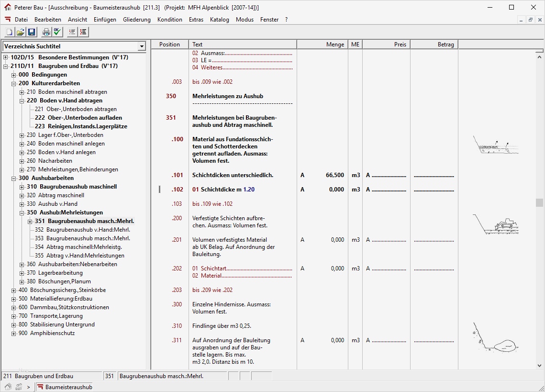Expand the 400 Böschungssicherg.,Steinkörbe node
This screenshot has height=392, width=545.
click(14, 290)
